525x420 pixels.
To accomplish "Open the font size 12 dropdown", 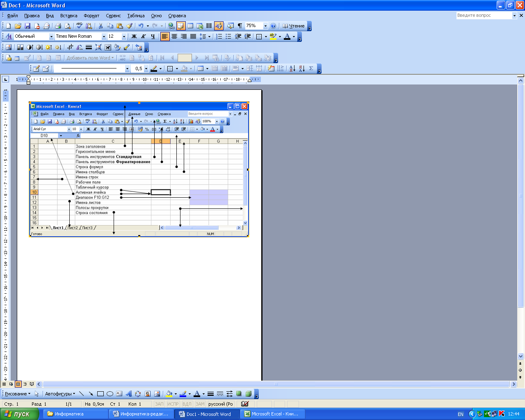I will (x=124, y=37).
